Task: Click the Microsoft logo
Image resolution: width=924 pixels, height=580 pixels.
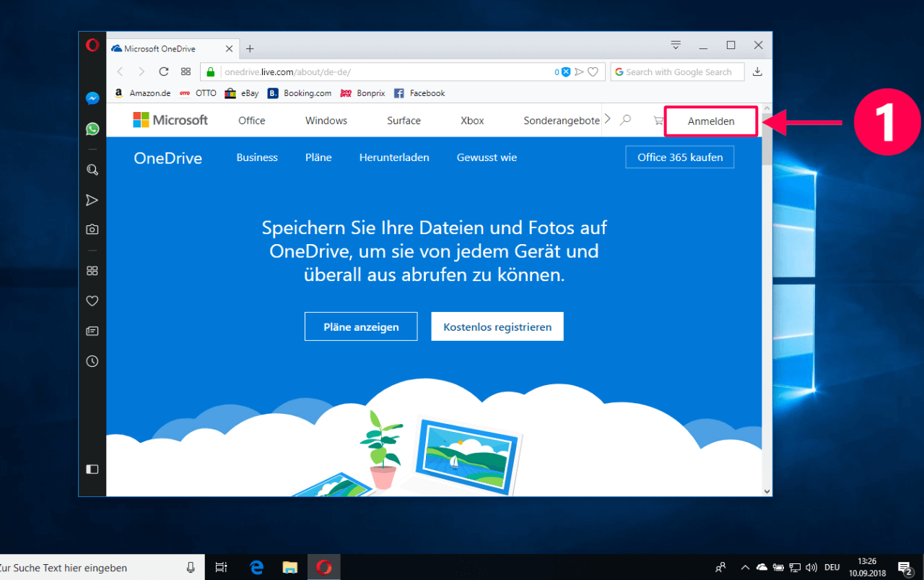Action: [x=170, y=120]
